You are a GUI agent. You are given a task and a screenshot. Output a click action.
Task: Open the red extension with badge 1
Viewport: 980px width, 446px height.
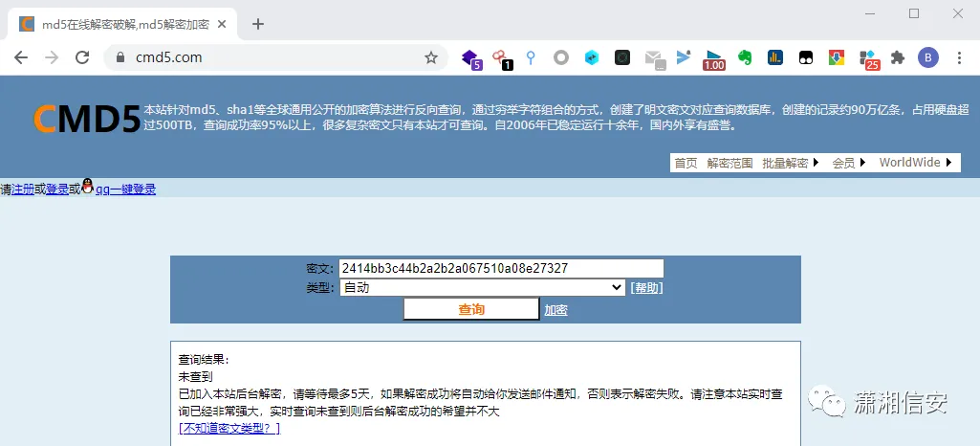click(x=501, y=58)
